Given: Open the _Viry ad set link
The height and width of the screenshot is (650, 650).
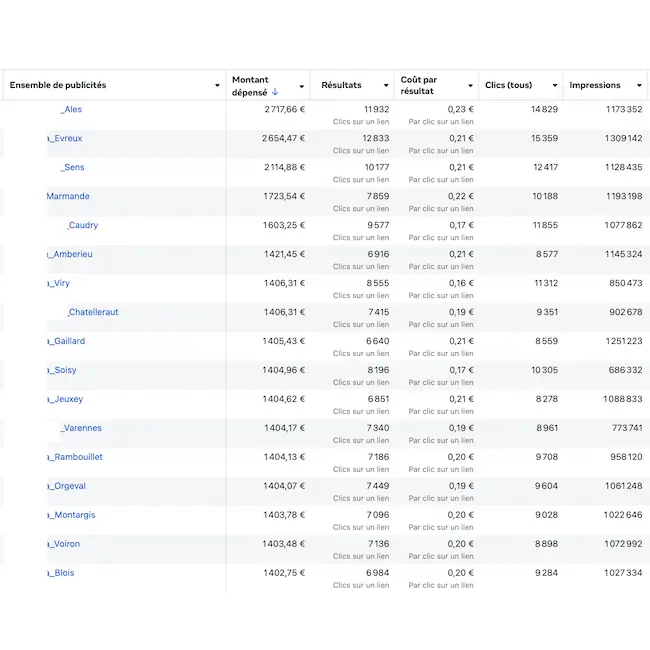Looking at the screenshot, I should tap(58, 284).
